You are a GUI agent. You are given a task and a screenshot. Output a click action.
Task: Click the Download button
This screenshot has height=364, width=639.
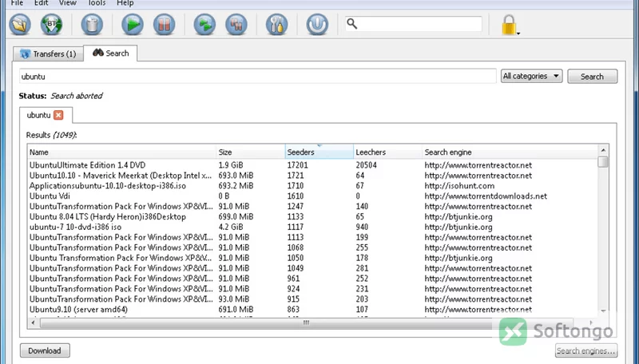[45, 350]
